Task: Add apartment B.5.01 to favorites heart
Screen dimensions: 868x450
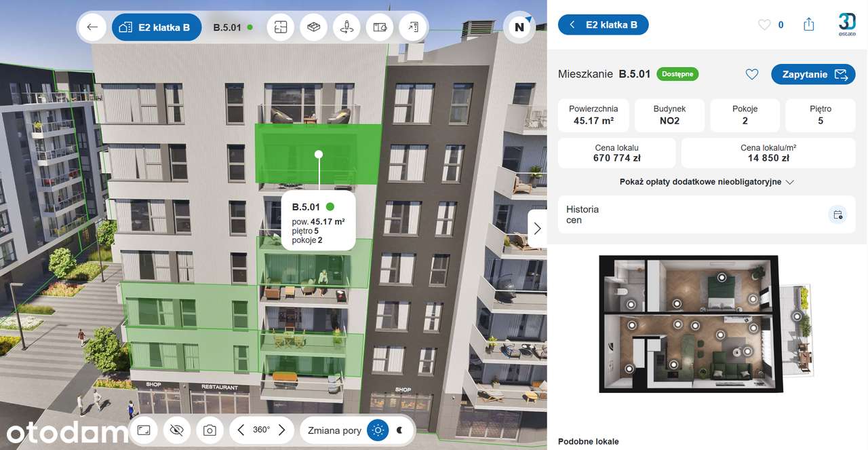Action: (751, 74)
